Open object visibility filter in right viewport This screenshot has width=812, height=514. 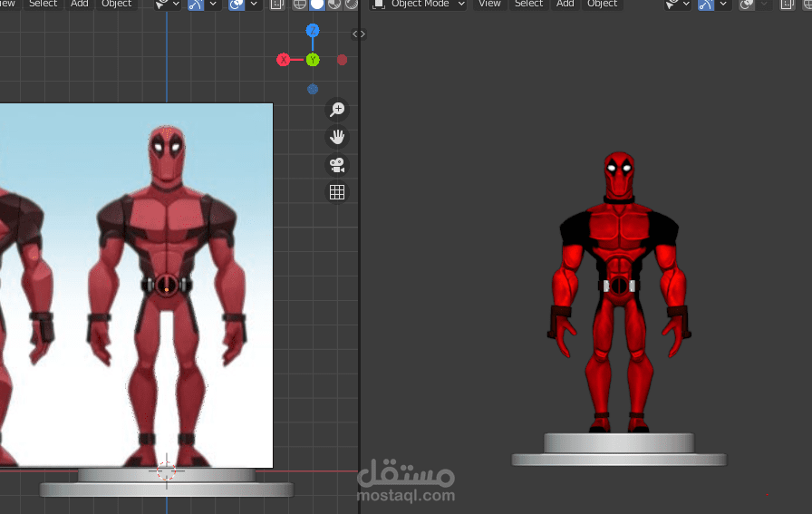677,5
